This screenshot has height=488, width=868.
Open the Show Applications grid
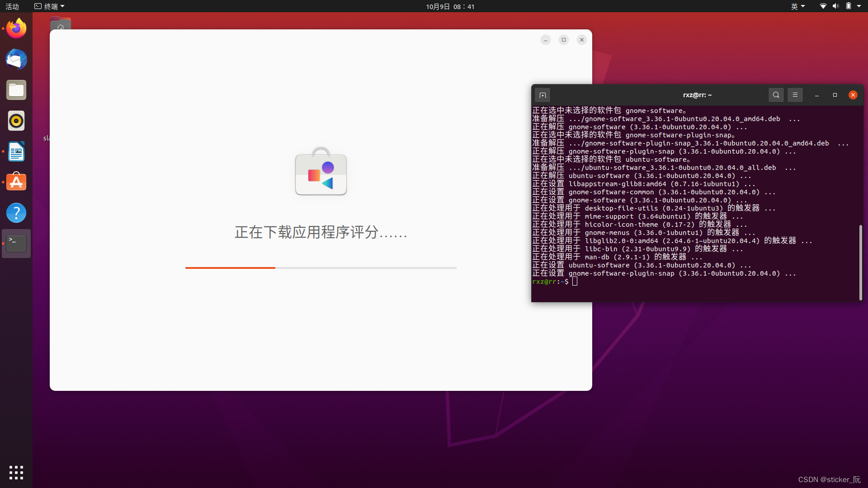pyautogui.click(x=16, y=472)
